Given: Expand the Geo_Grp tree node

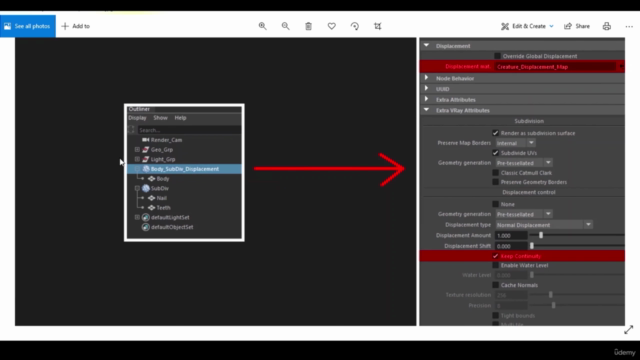Looking at the screenshot, I should 137,149.
